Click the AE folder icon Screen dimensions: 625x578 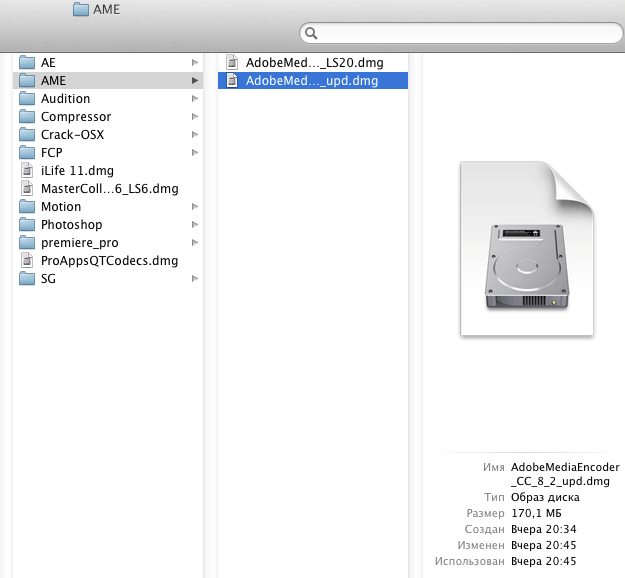(x=27, y=63)
